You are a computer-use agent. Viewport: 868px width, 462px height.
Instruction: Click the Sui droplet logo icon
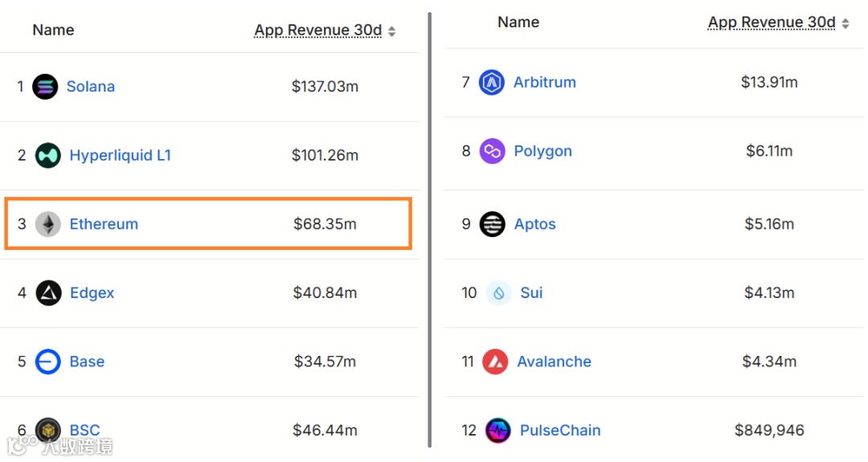498,293
